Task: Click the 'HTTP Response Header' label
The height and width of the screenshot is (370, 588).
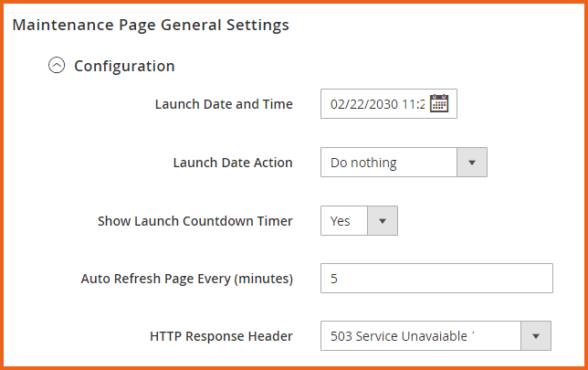Action: tap(221, 336)
